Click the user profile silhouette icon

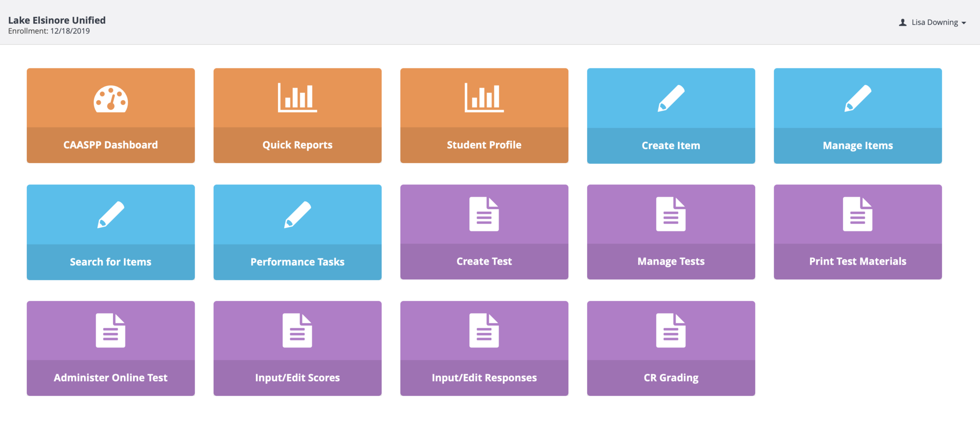[902, 22]
